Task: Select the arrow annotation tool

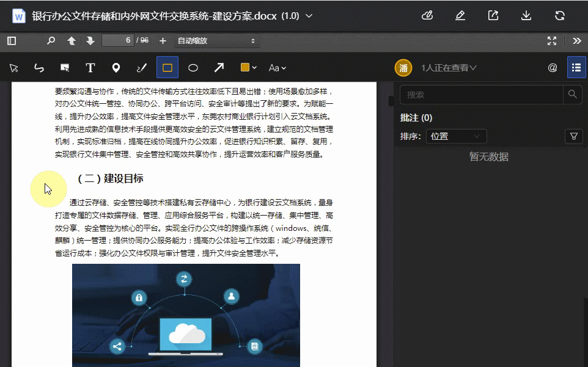Action: click(218, 67)
